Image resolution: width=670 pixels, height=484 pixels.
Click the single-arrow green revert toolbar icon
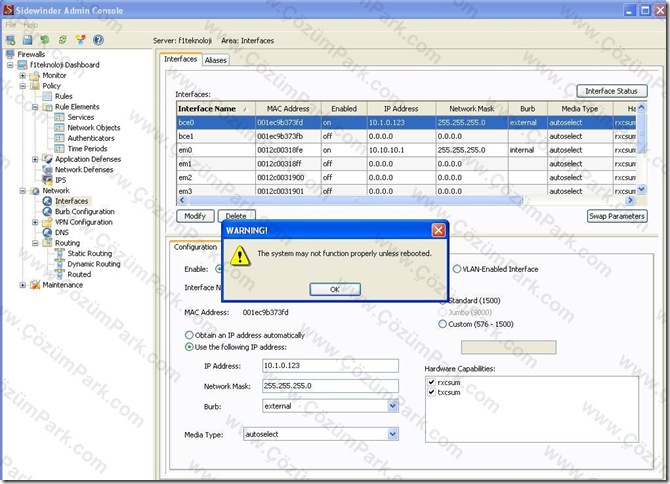click(45, 40)
